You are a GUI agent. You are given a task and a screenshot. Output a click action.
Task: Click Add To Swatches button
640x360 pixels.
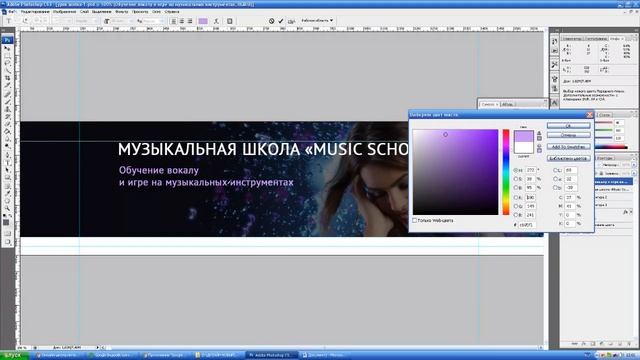tap(568, 147)
